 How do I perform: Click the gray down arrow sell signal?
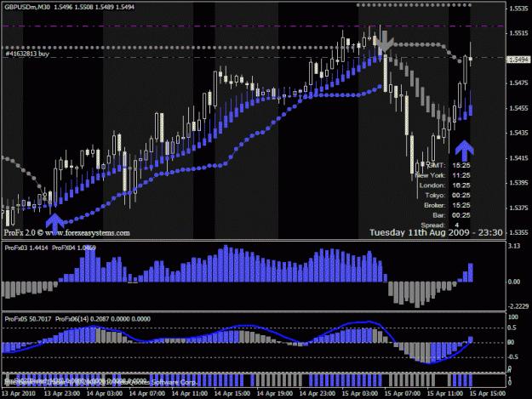(x=385, y=41)
